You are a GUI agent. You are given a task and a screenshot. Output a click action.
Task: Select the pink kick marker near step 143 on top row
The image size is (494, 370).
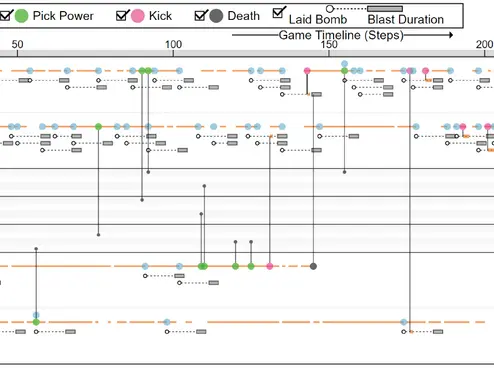(307, 71)
